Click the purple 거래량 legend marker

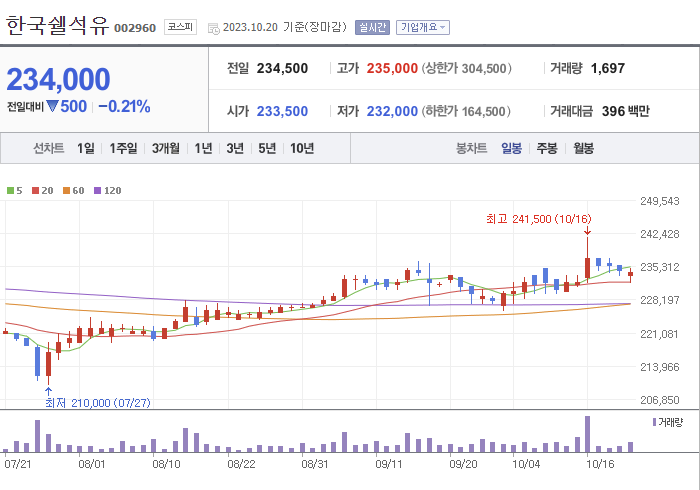click(654, 422)
